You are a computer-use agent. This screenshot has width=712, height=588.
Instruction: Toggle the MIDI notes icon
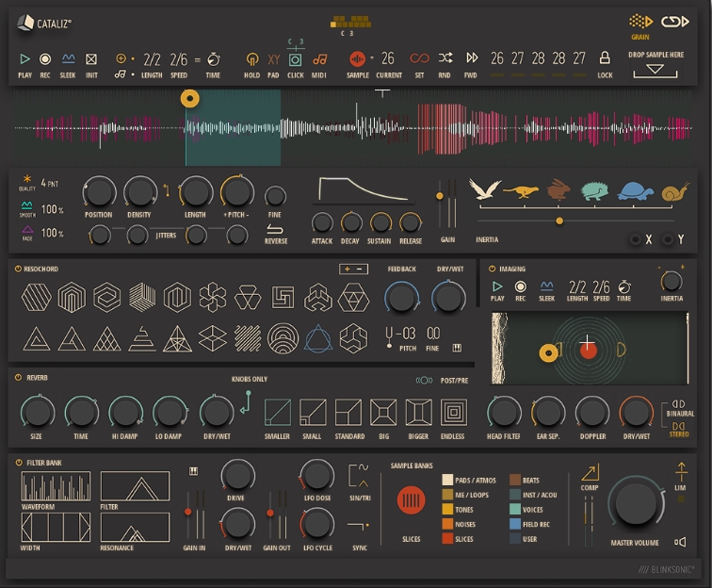tap(319, 59)
